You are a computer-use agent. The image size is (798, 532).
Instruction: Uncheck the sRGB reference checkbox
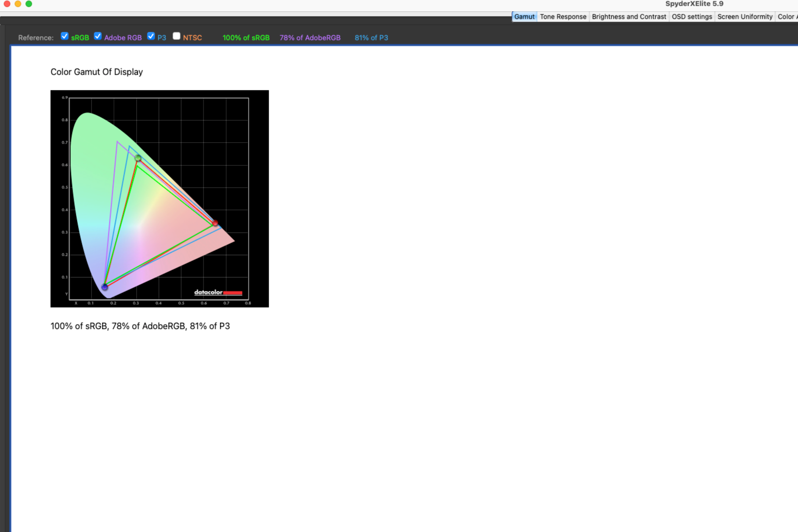(64, 36)
